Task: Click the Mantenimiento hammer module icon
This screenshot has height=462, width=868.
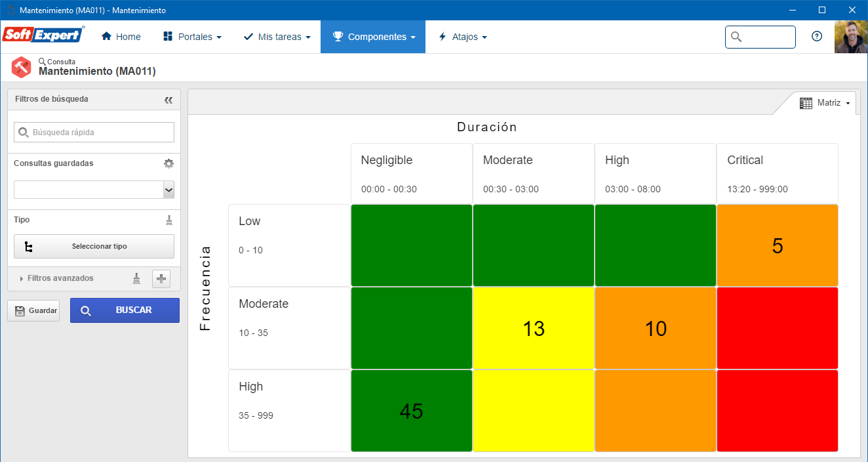Action: tap(22, 68)
